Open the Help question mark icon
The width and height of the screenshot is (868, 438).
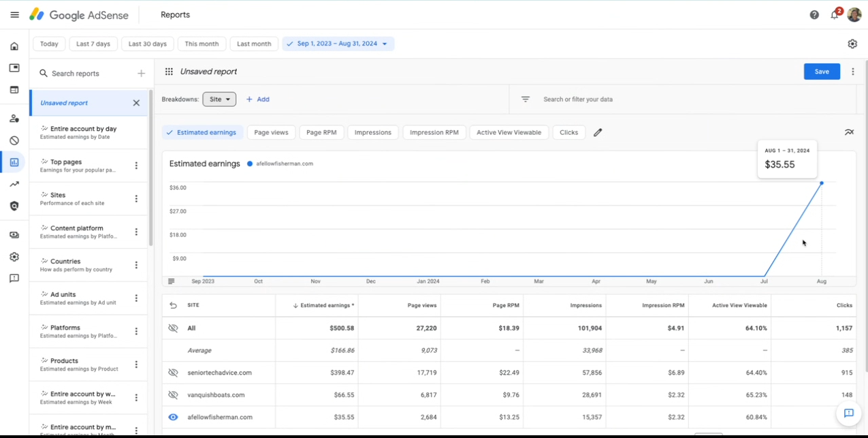(x=814, y=15)
